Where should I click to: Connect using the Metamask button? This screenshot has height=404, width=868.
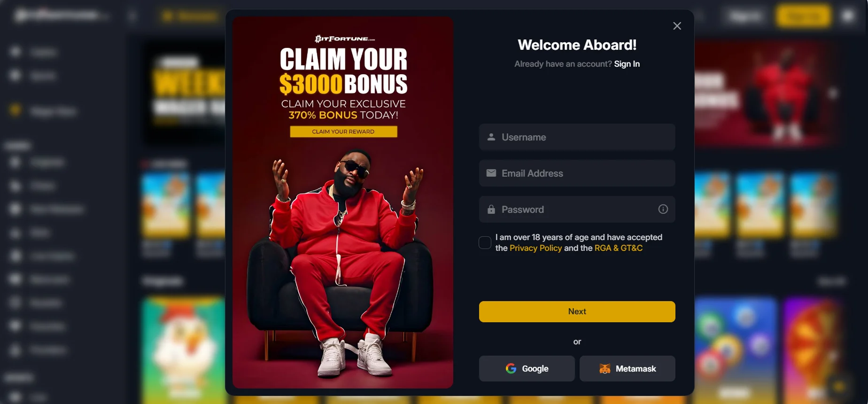tap(627, 368)
